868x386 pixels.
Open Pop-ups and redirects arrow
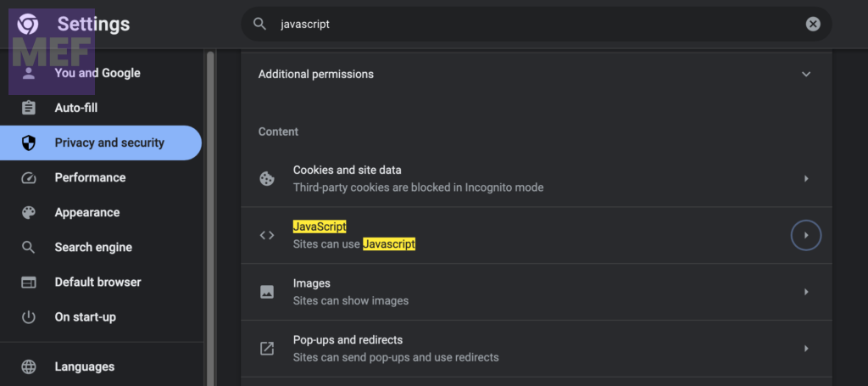pyautogui.click(x=806, y=348)
